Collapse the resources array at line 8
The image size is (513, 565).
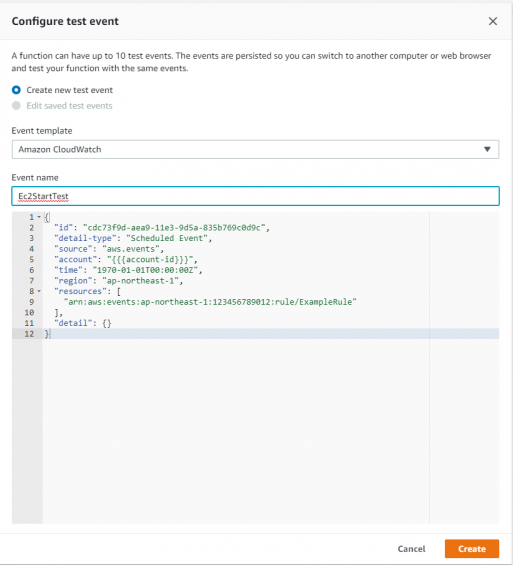(39, 291)
